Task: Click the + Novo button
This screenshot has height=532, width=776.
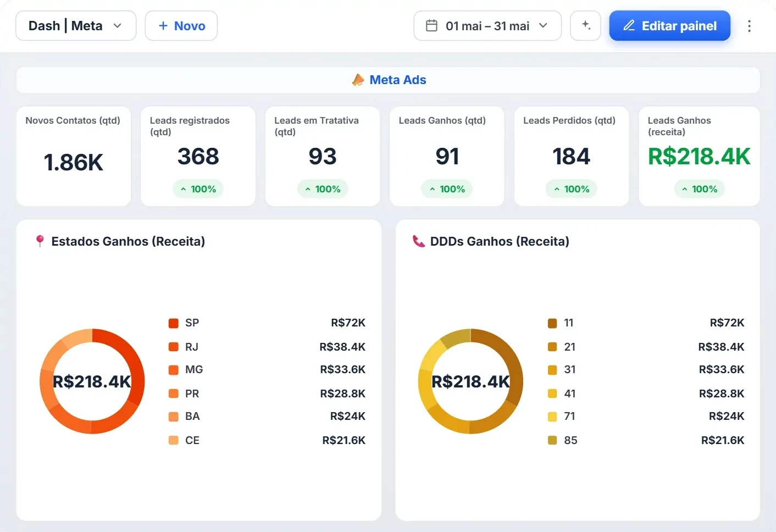Action: click(x=181, y=26)
